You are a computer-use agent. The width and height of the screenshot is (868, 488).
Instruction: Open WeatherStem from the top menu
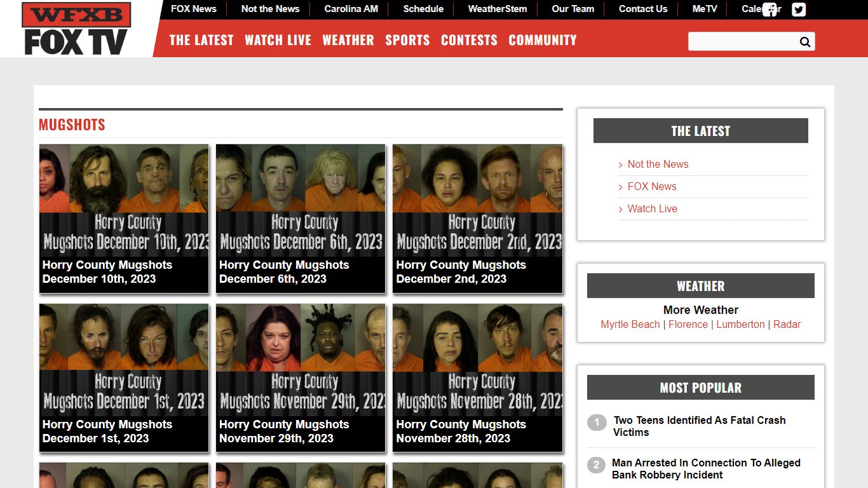coord(498,9)
